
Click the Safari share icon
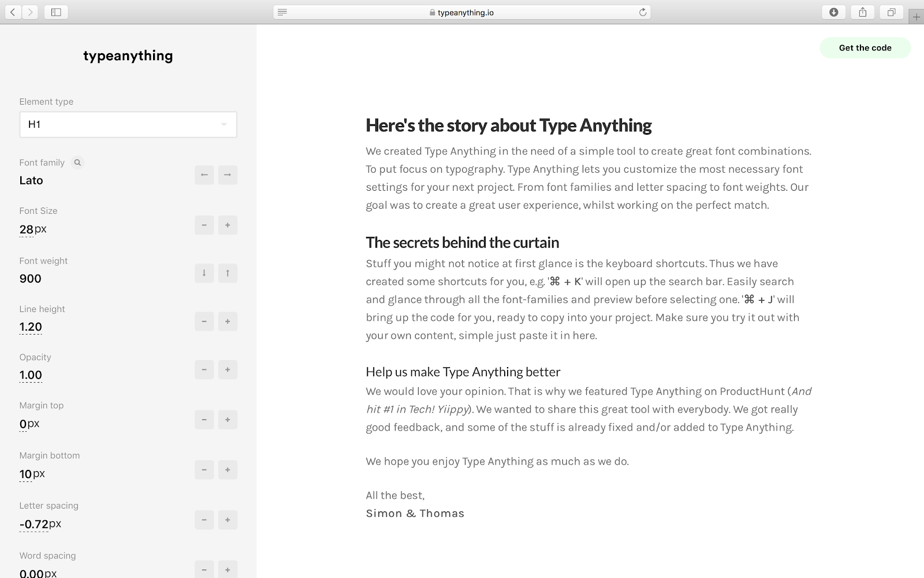[x=862, y=12]
